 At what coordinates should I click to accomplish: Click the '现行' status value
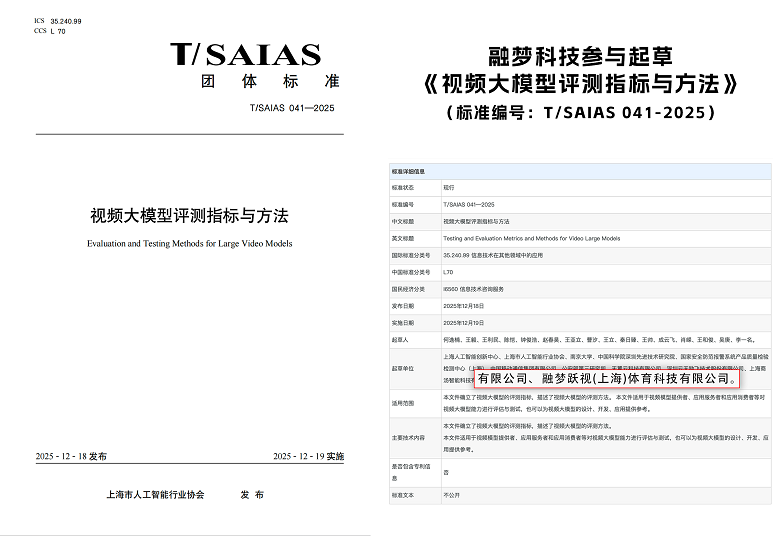[x=449, y=187]
